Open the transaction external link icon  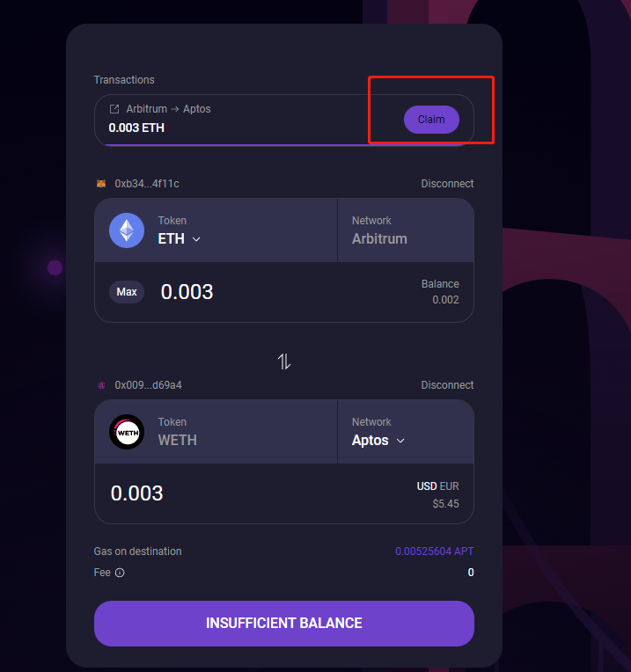[x=114, y=109]
